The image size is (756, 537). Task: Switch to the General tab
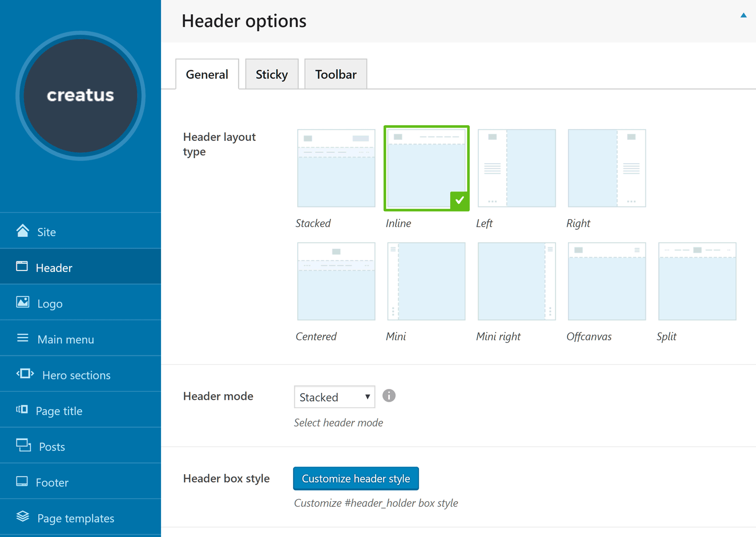pyautogui.click(x=207, y=74)
